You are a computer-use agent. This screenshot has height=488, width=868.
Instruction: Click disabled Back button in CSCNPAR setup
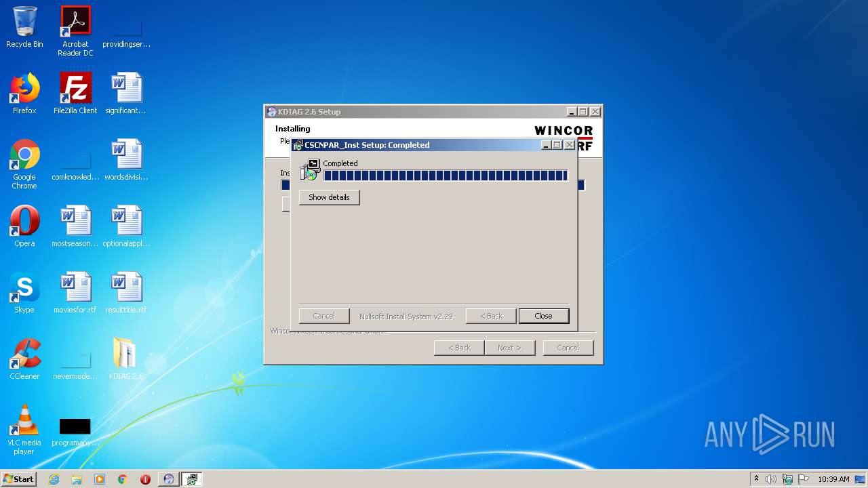tap(491, 316)
